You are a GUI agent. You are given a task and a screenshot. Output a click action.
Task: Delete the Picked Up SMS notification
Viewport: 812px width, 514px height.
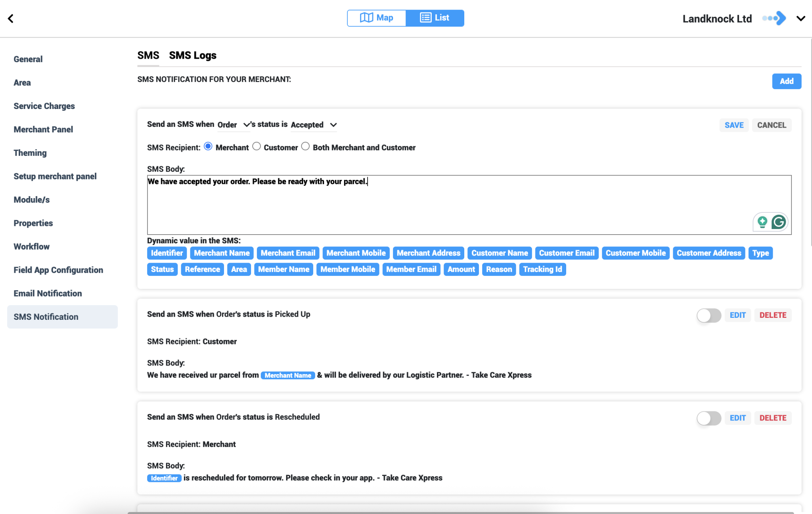[773, 315]
